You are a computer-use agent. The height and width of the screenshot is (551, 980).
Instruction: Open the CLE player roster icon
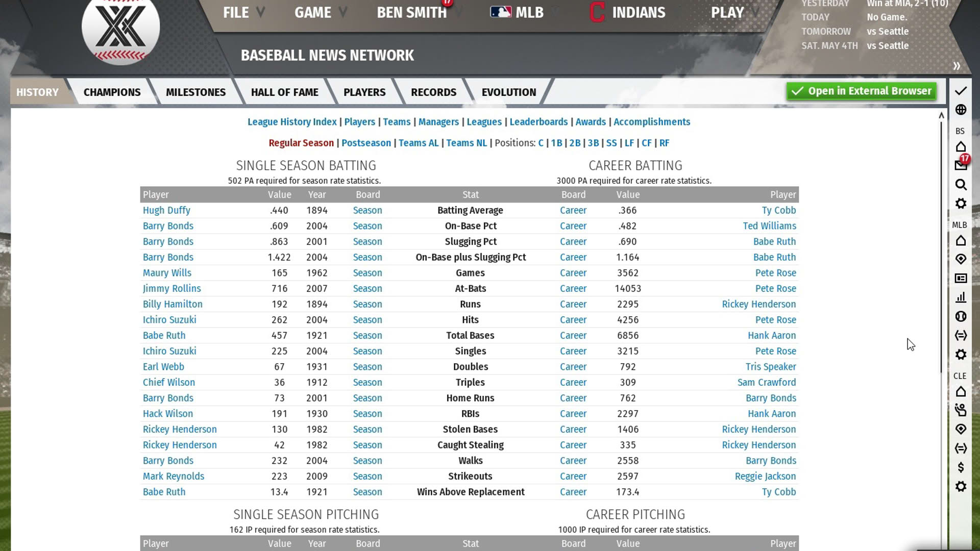(x=961, y=410)
